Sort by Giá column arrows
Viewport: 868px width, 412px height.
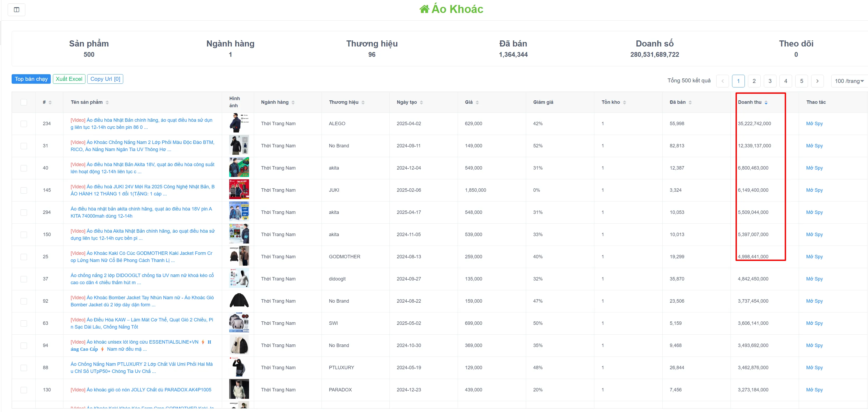pyautogui.click(x=477, y=102)
